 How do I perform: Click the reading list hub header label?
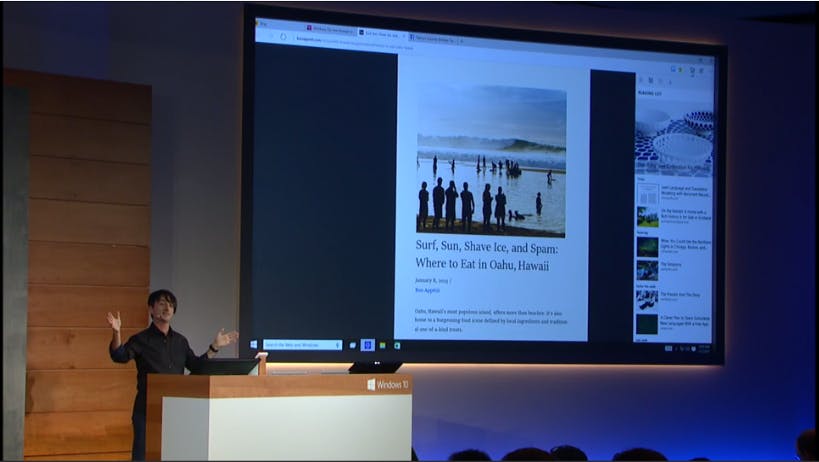coord(649,93)
